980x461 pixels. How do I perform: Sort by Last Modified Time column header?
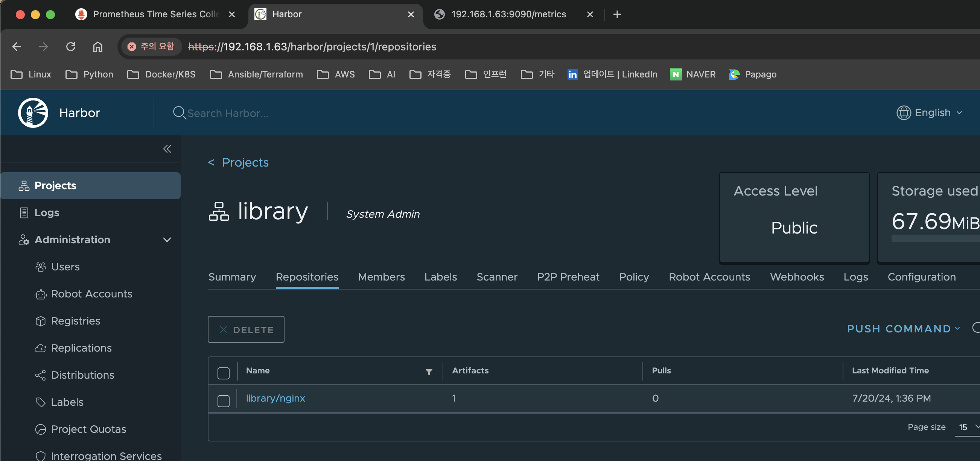pos(890,370)
